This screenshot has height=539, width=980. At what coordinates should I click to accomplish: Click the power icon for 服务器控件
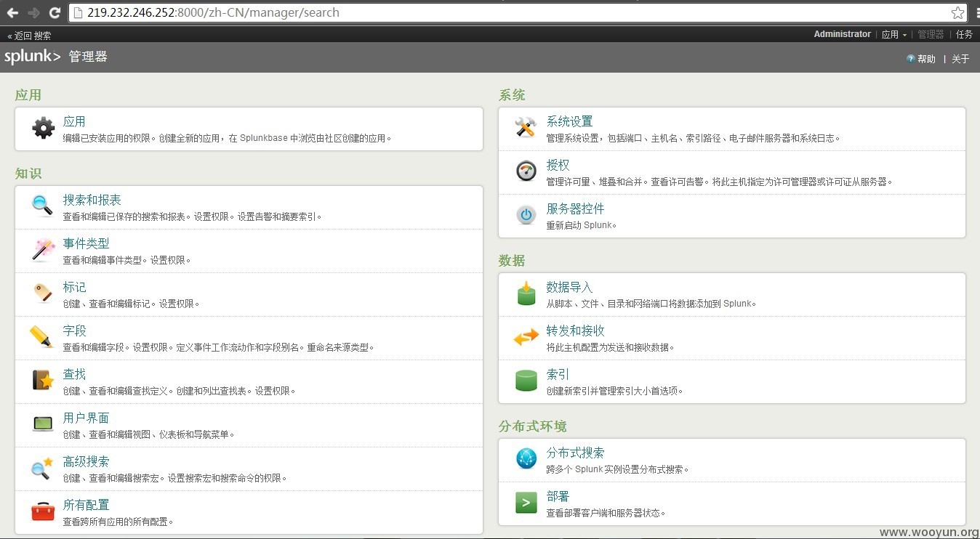[526, 215]
